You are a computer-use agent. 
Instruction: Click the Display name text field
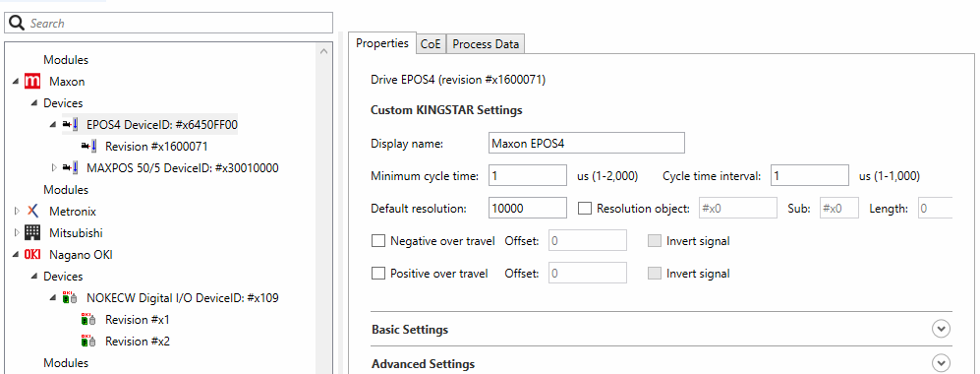click(x=587, y=143)
